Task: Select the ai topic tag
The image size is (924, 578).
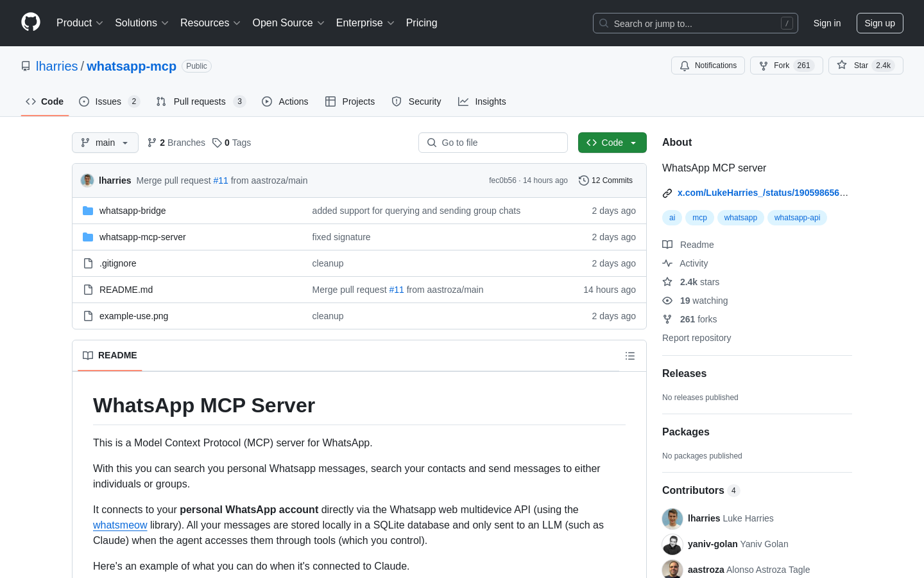Action: (x=672, y=218)
